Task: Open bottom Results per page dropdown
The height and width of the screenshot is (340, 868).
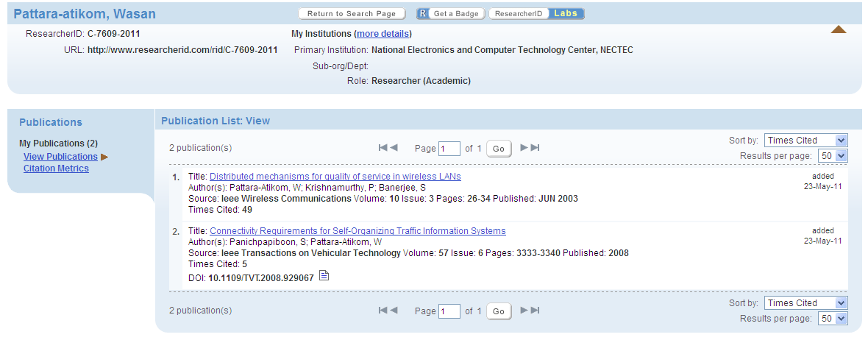Action: coord(833,319)
